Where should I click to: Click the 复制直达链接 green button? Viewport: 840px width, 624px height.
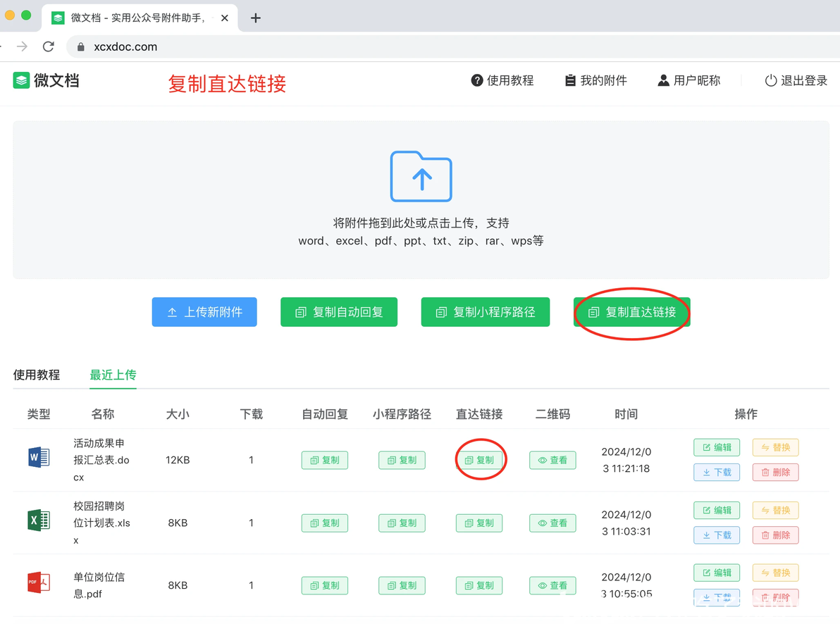631,312
